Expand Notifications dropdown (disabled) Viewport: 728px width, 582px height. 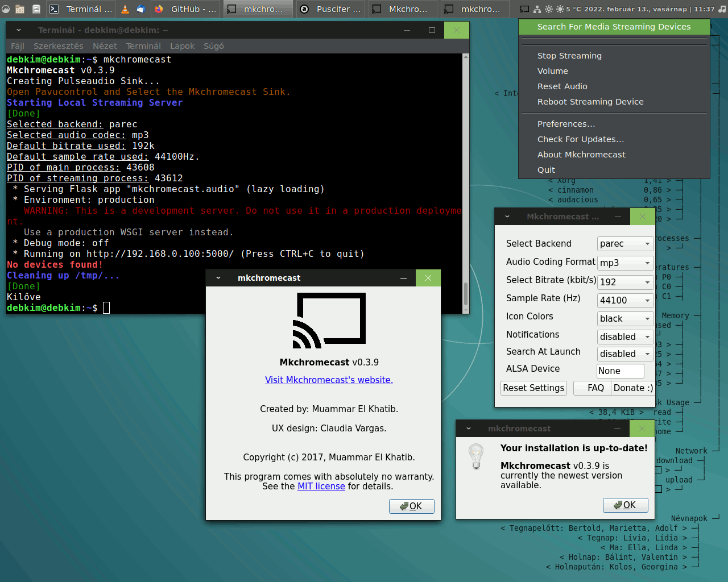625,336
